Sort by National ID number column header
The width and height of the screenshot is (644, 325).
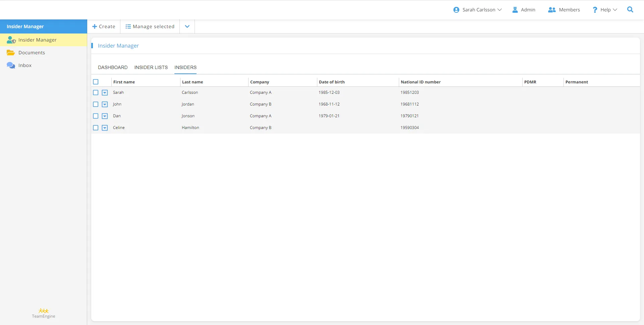421,82
